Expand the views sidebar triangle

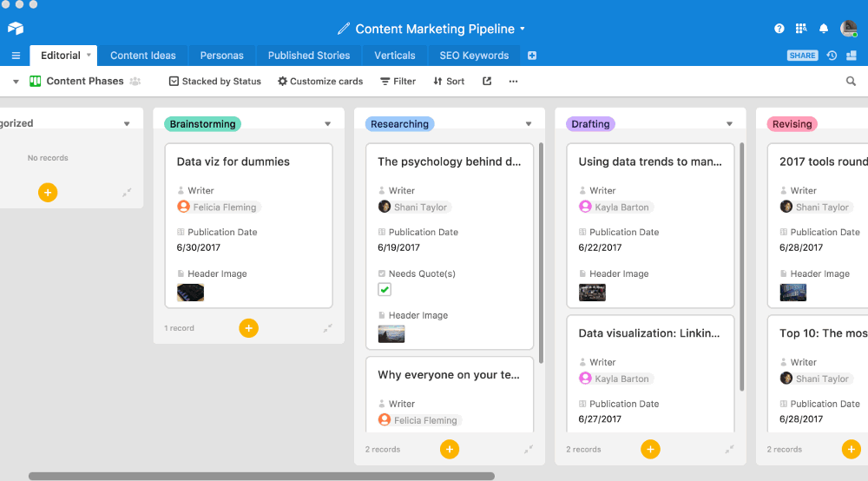[16, 82]
